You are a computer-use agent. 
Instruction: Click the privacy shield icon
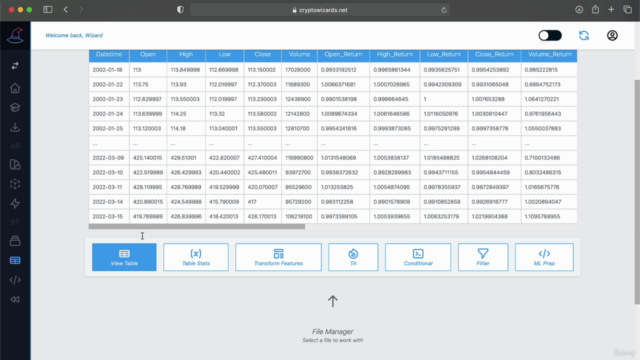pyautogui.click(x=180, y=10)
